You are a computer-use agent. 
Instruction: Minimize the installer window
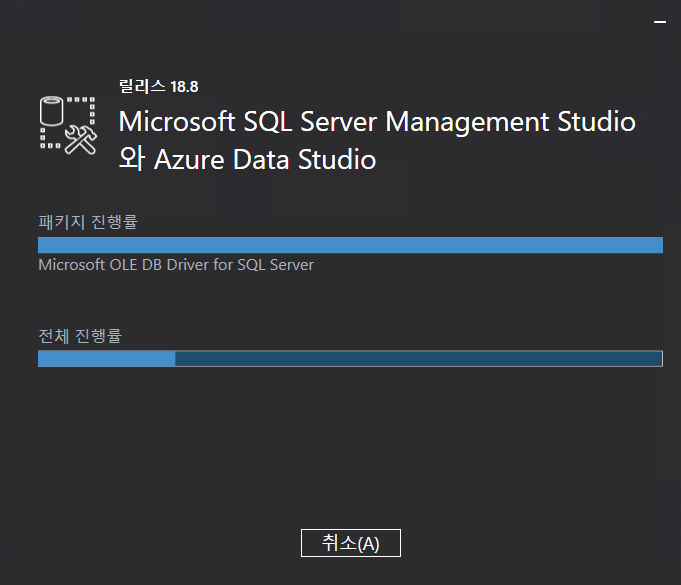pos(660,22)
